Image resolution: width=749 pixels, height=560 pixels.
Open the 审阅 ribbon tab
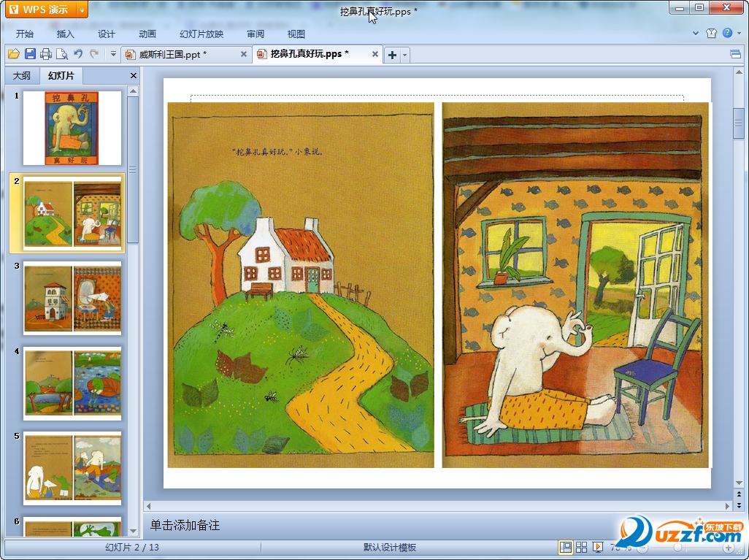(256, 34)
